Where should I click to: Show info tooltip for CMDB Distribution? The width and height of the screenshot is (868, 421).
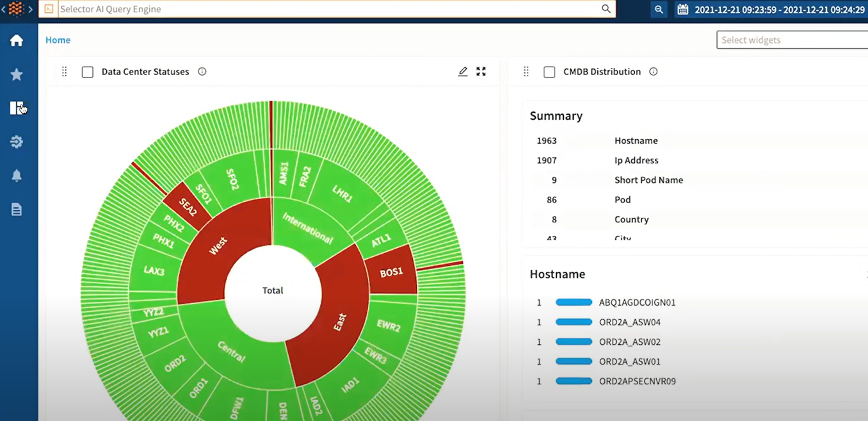click(x=653, y=72)
